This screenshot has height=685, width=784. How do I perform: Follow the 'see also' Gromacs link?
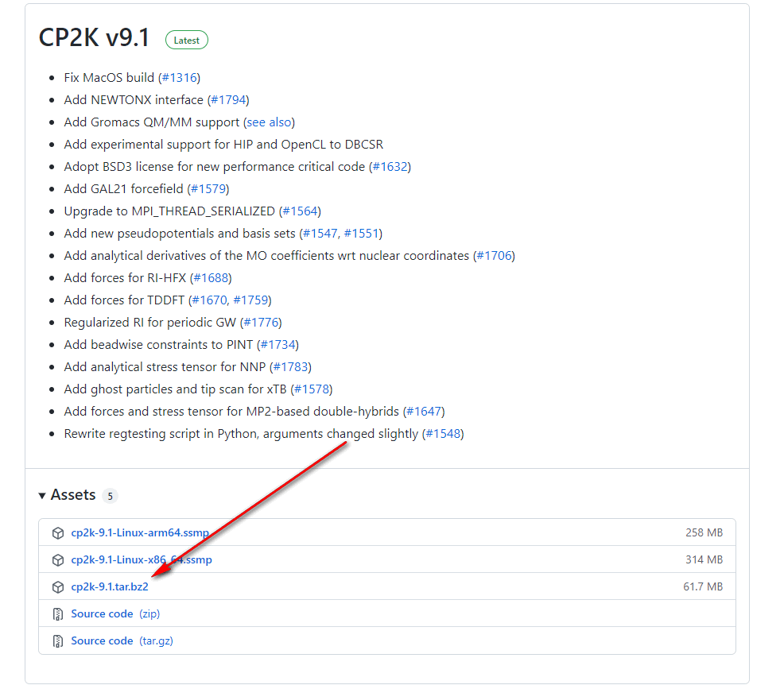point(269,122)
